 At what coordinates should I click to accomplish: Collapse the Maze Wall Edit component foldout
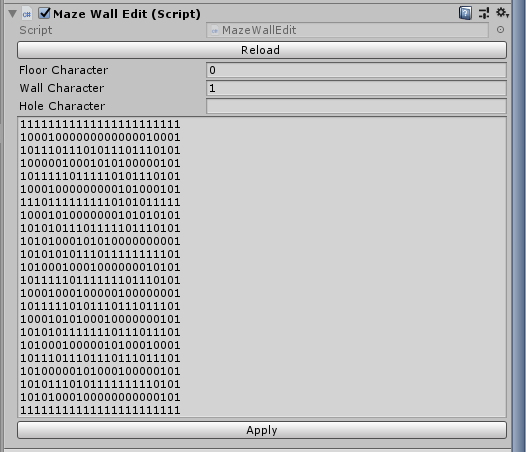pyautogui.click(x=12, y=14)
